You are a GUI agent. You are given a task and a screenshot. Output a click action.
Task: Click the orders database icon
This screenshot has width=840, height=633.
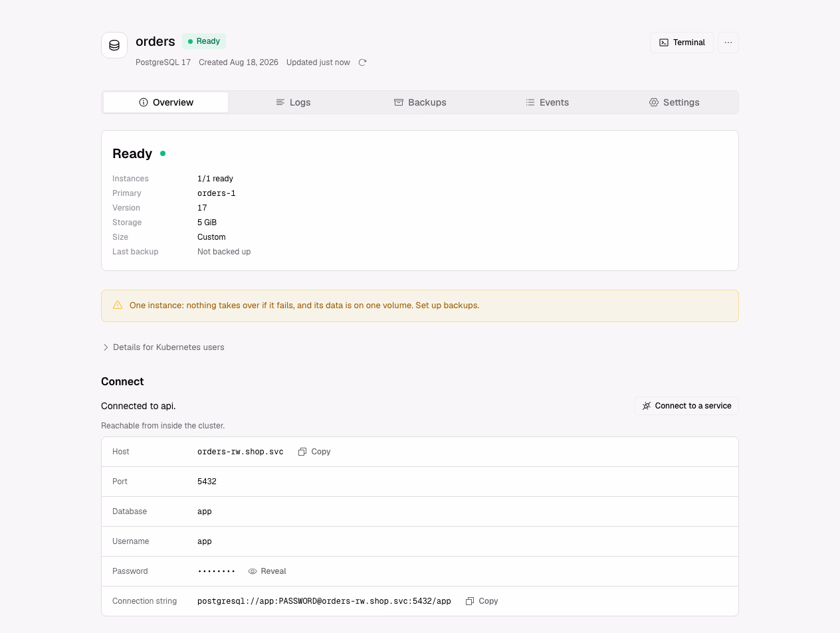(x=114, y=45)
